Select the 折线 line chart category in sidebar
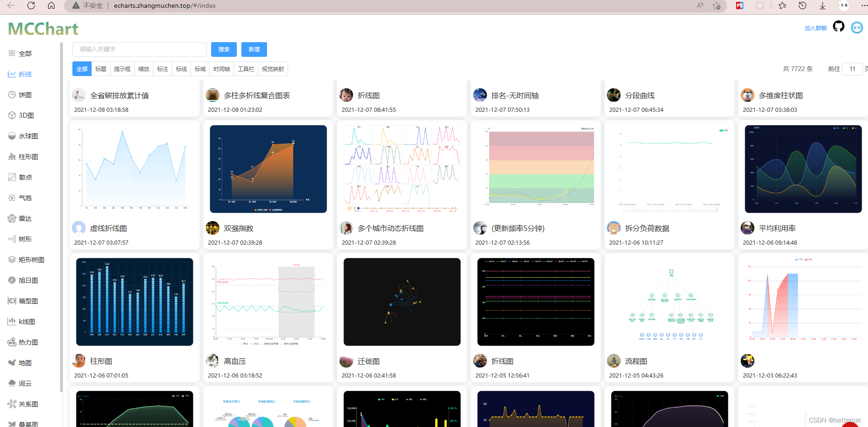 point(25,74)
